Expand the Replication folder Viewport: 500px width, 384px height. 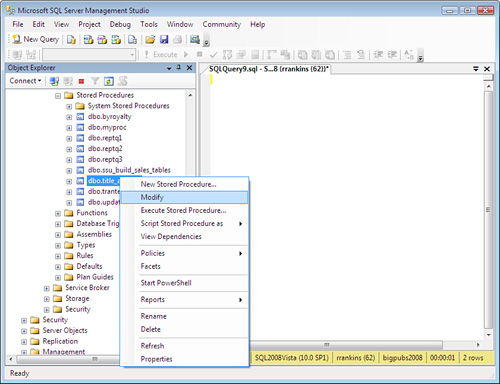(x=24, y=342)
